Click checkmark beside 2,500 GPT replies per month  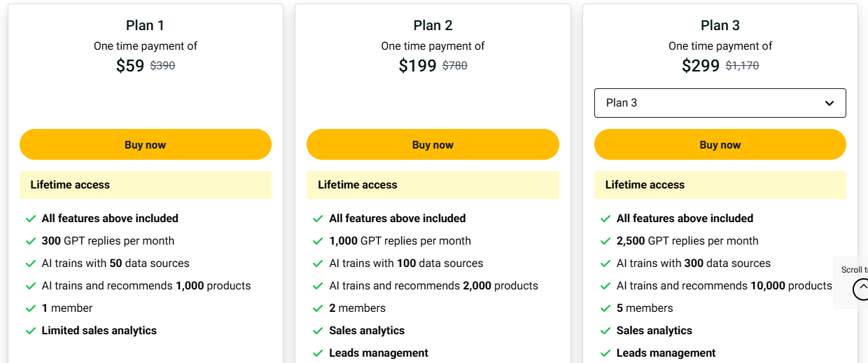605,241
